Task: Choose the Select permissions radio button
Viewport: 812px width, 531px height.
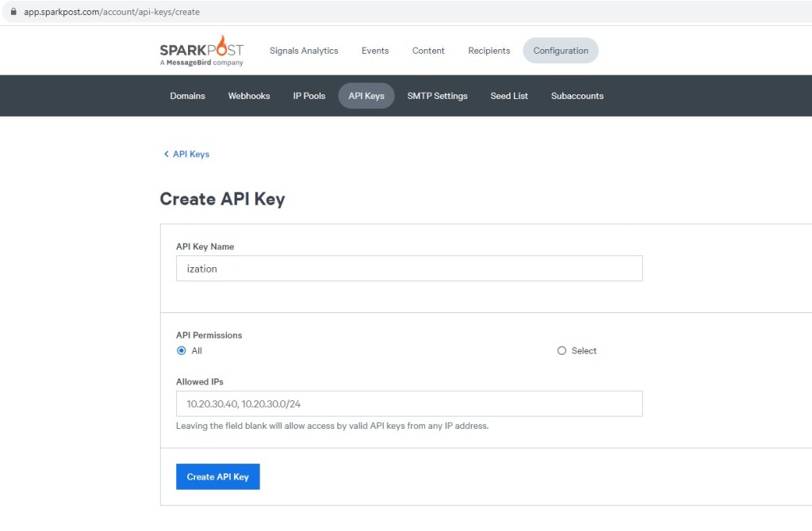Action: 562,350
